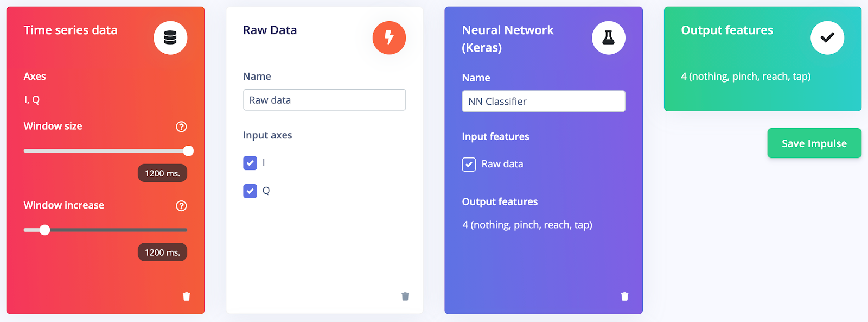Delete the Time series data block
The image size is (868, 322).
(x=187, y=296)
